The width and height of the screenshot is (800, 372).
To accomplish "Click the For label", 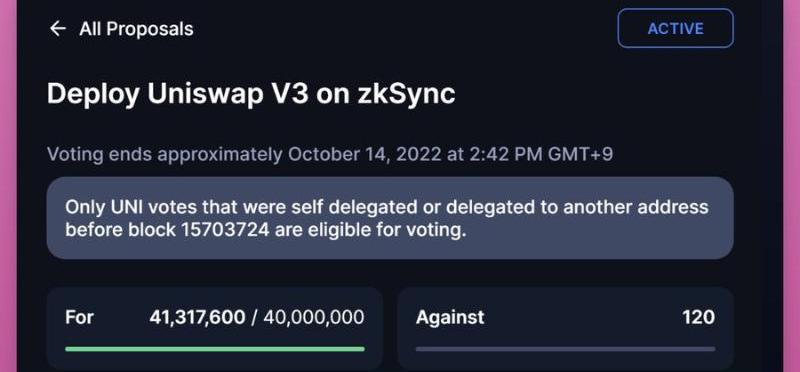I will 80,317.
